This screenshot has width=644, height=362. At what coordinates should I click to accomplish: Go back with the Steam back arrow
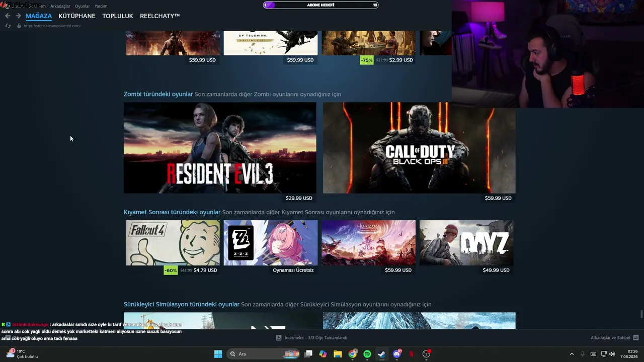[x=8, y=16]
